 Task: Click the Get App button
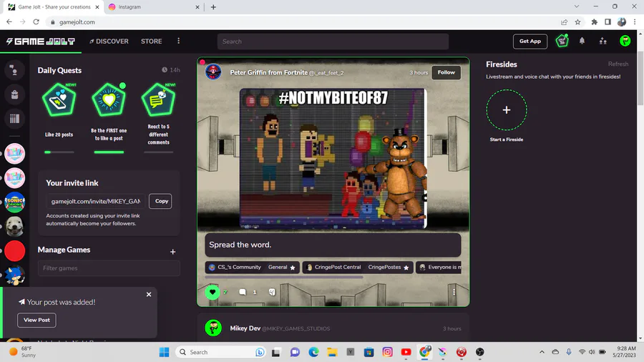click(530, 41)
